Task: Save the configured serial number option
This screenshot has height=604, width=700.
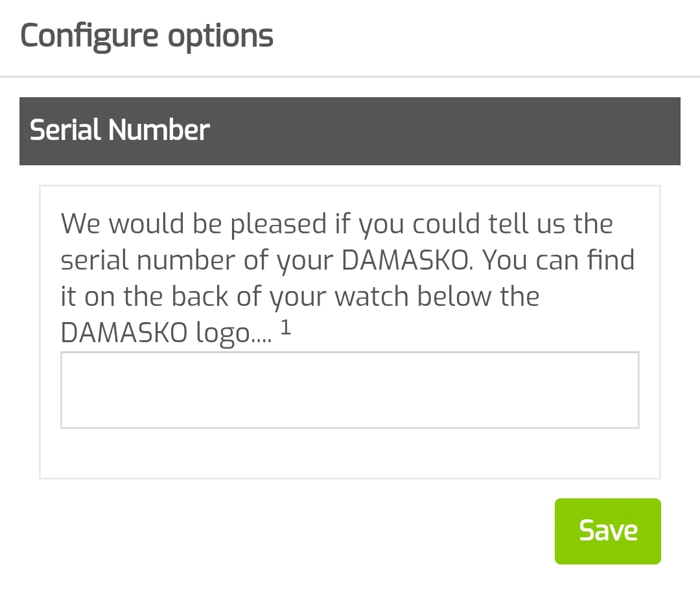Action: pyautogui.click(x=607, y=531)
